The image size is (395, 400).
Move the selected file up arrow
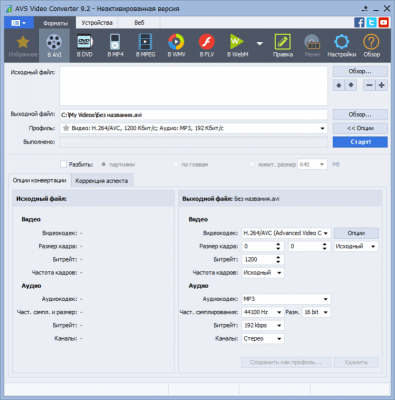[x=339, y=85]
